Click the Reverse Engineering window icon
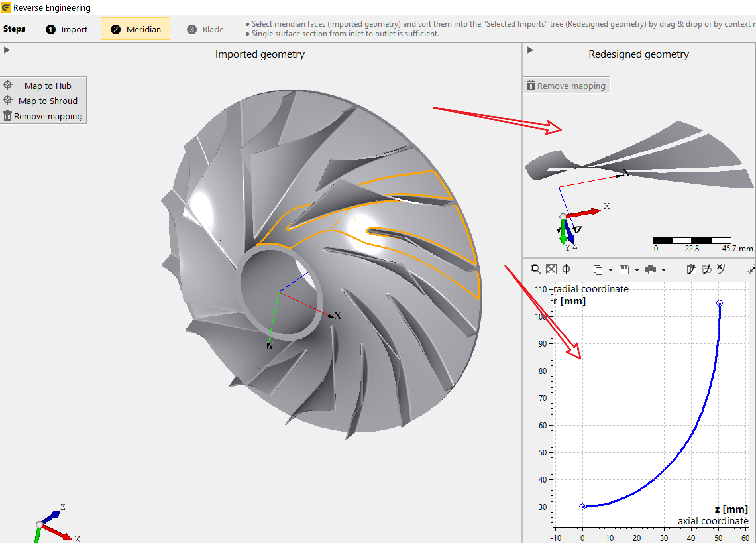Screen dimensions: 756x543 (x=6, y=7)
